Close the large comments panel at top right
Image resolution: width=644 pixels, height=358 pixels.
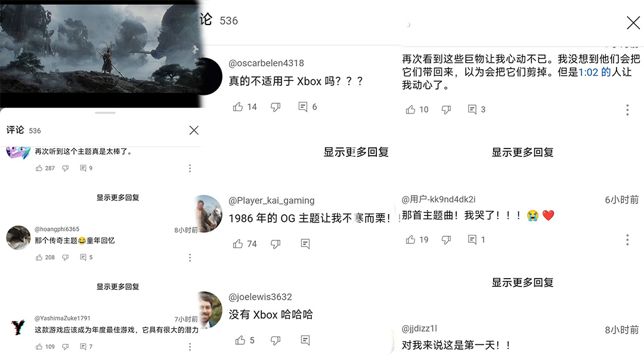tap(633, 23)
